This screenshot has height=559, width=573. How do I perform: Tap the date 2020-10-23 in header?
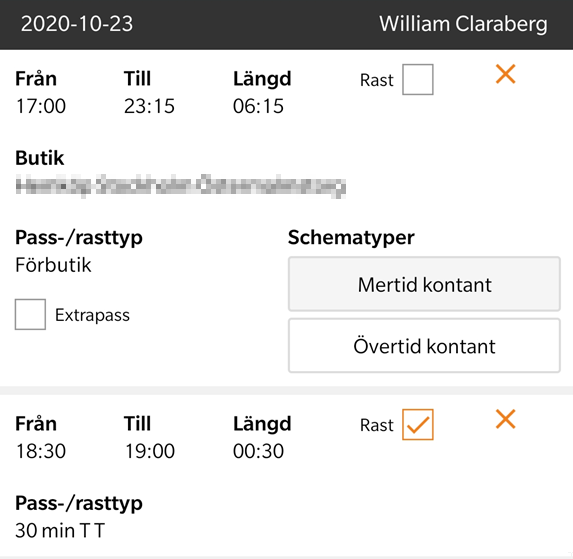coord(77,24)
